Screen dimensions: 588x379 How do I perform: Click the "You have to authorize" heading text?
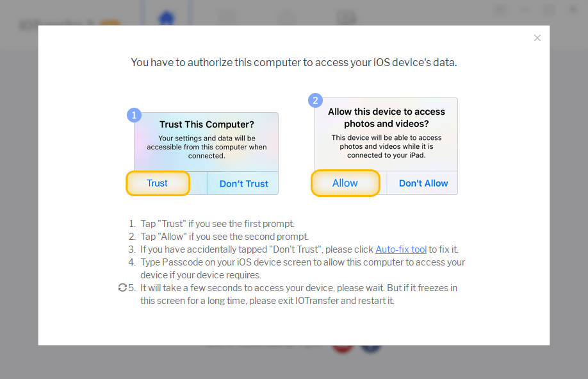click(x=293, y=63)
